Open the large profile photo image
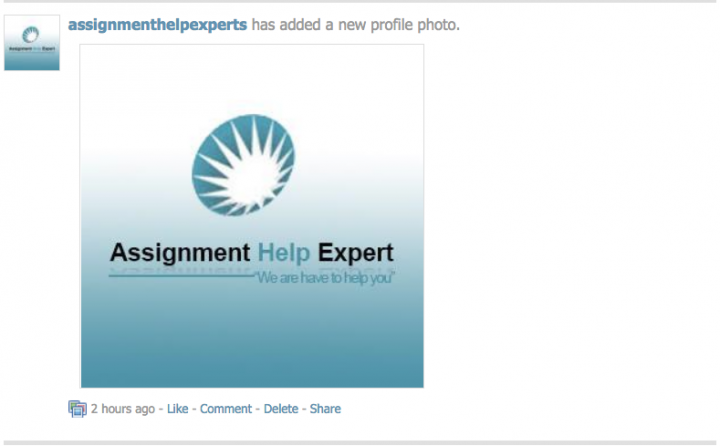Image resolution: width=720 pixels, height=446 pixels. click(x=252, y=216)
